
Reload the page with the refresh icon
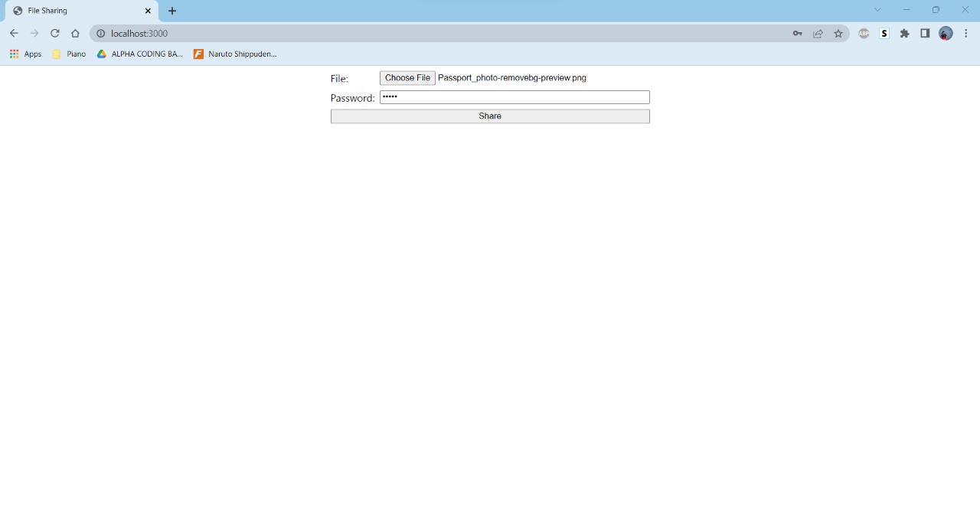coord(54,33)
